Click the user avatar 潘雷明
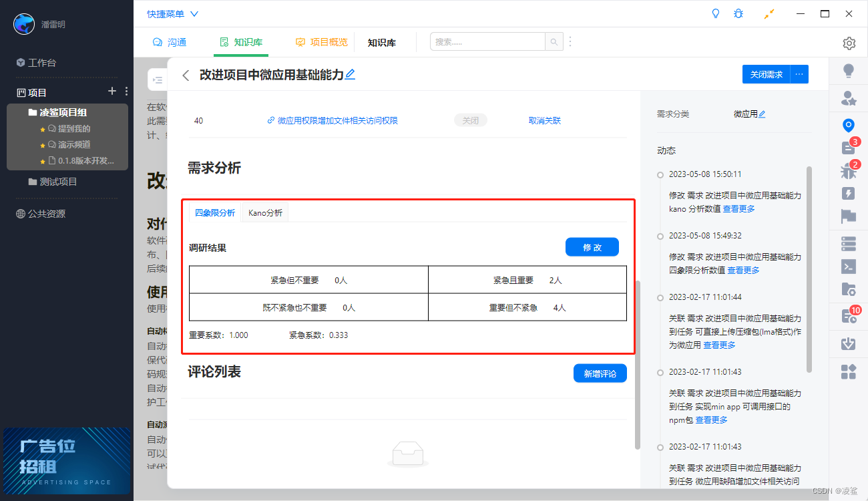The width and height of the screenshot is (868, 501). pyautogui.click(x=24, y=24)
